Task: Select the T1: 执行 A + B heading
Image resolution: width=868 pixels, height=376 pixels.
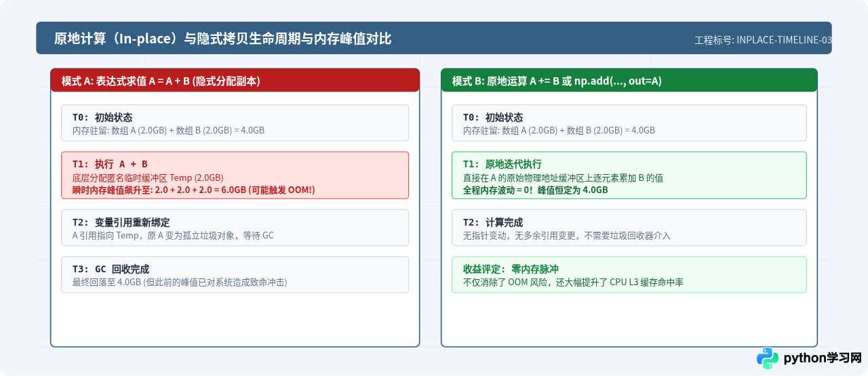Action: click(x=110, y=164)
